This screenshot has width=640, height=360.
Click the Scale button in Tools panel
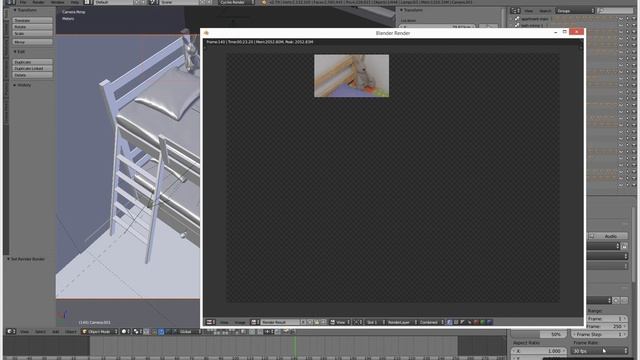click(32, 33)
